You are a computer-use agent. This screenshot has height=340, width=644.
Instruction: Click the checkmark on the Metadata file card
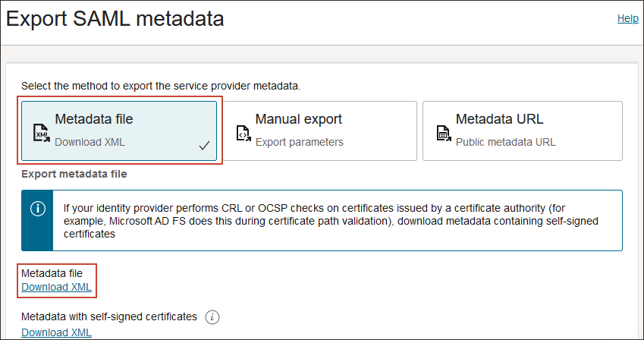pyautogui.click(x=204, y=146)
